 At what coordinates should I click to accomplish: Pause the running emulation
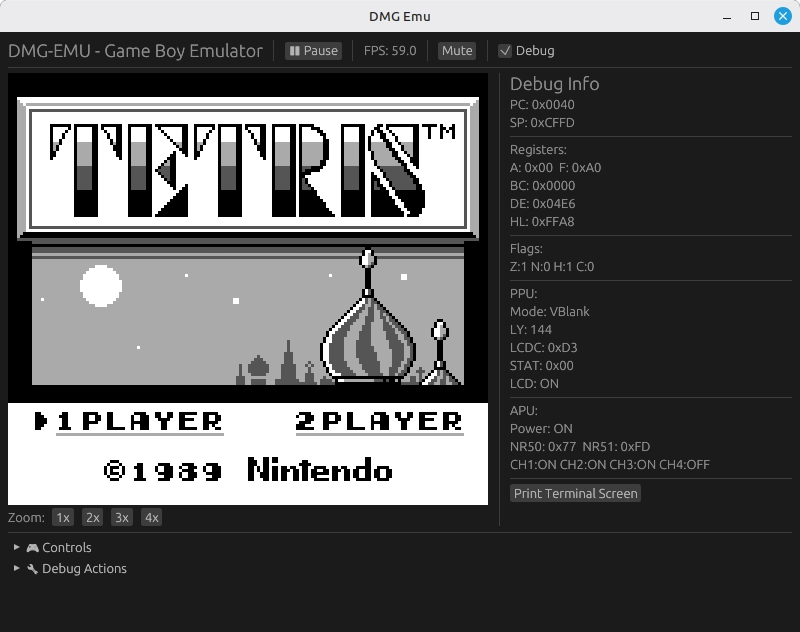pos(313,50)
